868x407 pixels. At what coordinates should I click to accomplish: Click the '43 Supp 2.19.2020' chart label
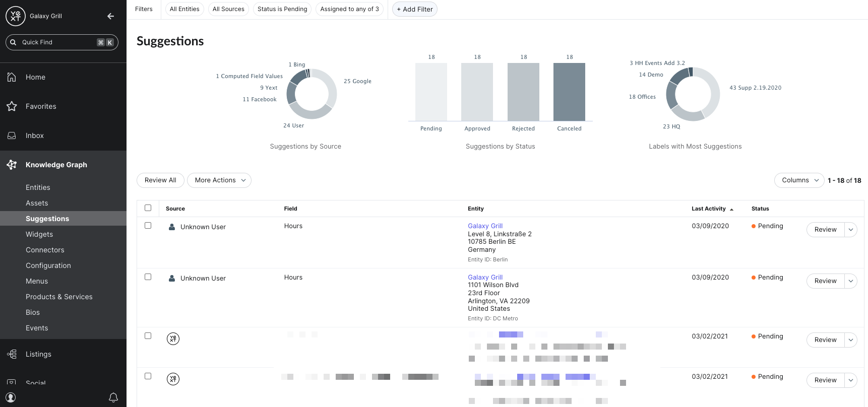(755, 88)
